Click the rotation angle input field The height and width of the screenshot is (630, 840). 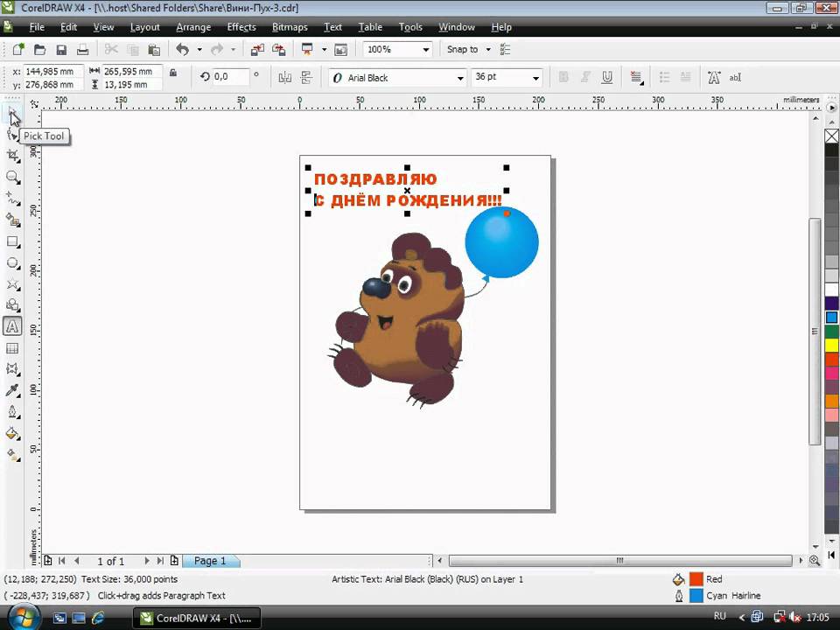[x=230, y=77]
